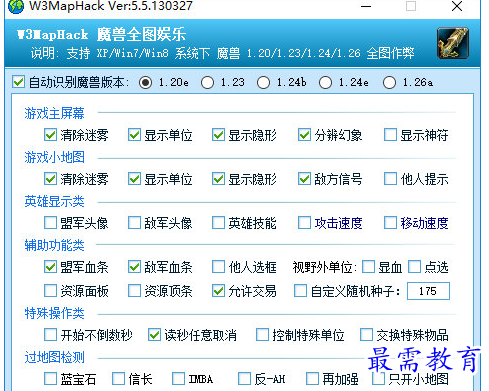Screen dimensions: 489x391
Task: Enable 资源面板 checkbox
Action: pos(50,291)
